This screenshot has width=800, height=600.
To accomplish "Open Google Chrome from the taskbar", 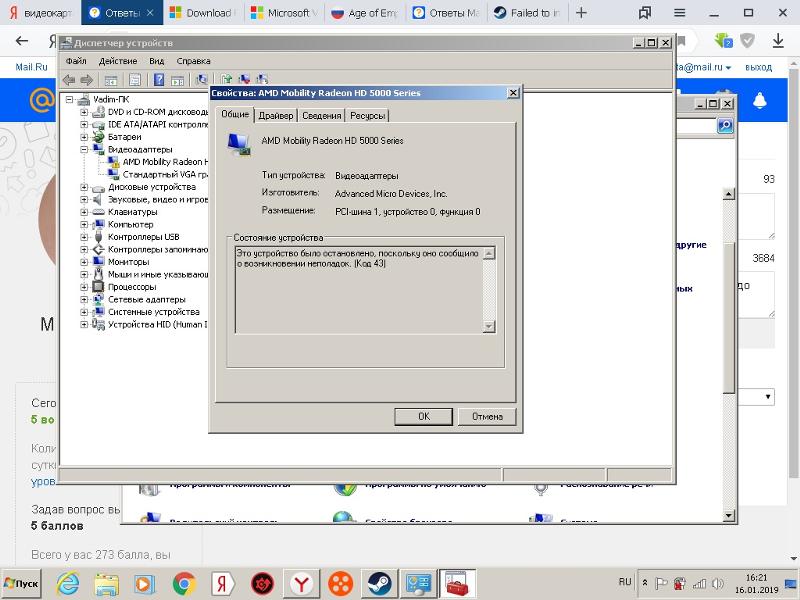I will [184, 583].
